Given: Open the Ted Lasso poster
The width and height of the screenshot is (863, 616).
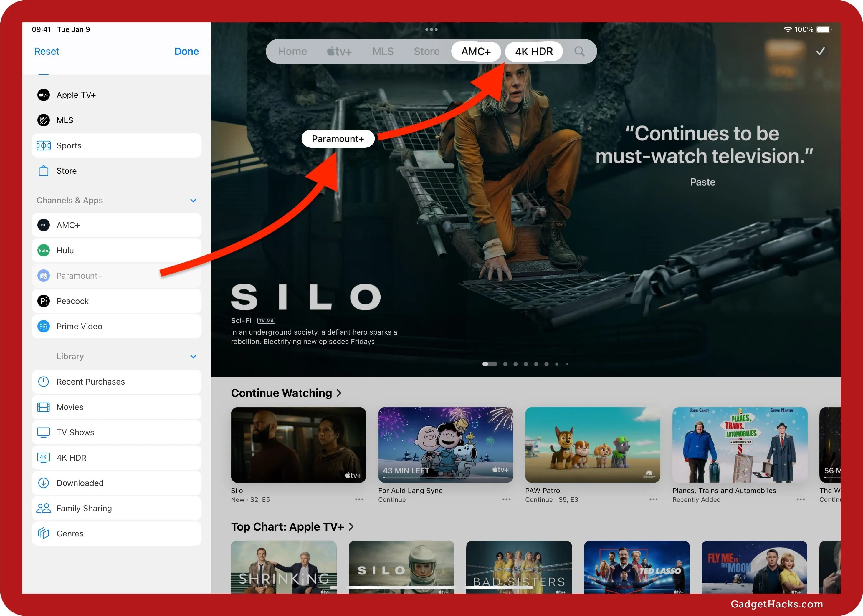Looking at the screenshot, I should coord(636,567).
